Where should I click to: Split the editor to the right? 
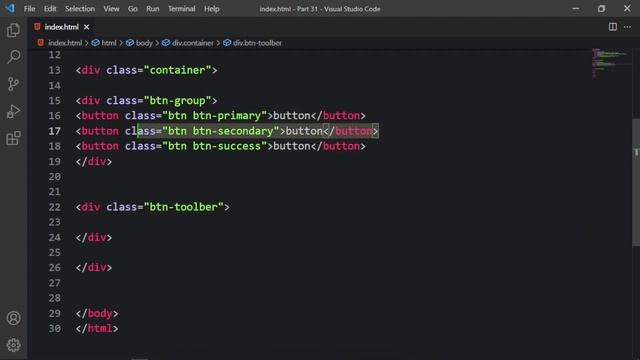[x=613, y=27]
